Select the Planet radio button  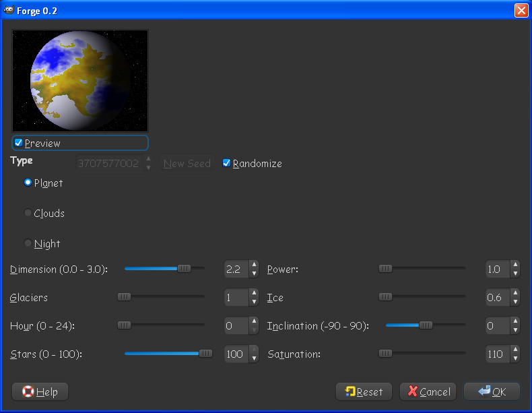coord(28,183)
